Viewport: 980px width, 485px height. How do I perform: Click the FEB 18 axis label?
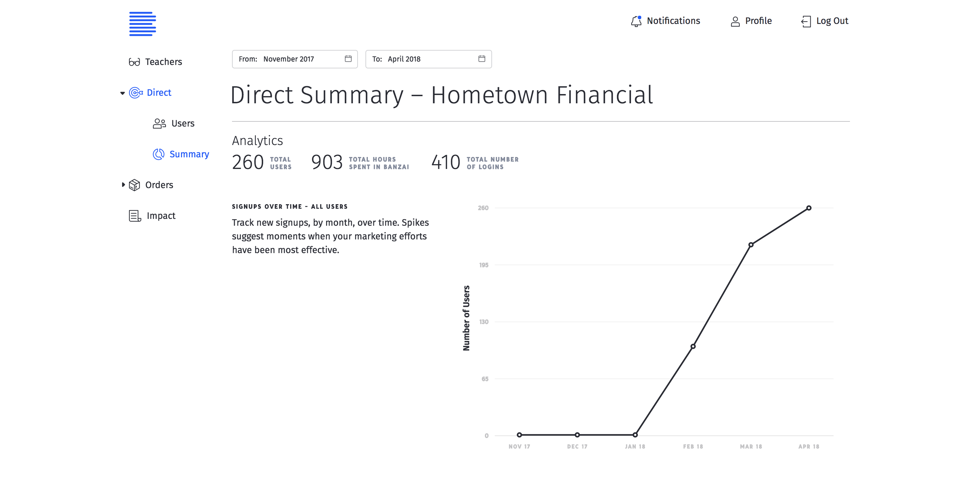click(693, 447)
